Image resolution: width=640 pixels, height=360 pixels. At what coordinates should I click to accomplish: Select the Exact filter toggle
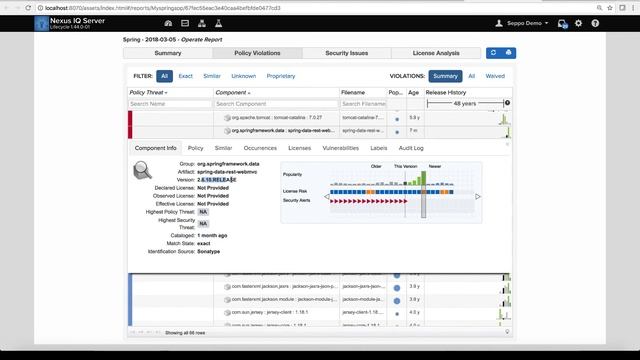coord(185,76)
